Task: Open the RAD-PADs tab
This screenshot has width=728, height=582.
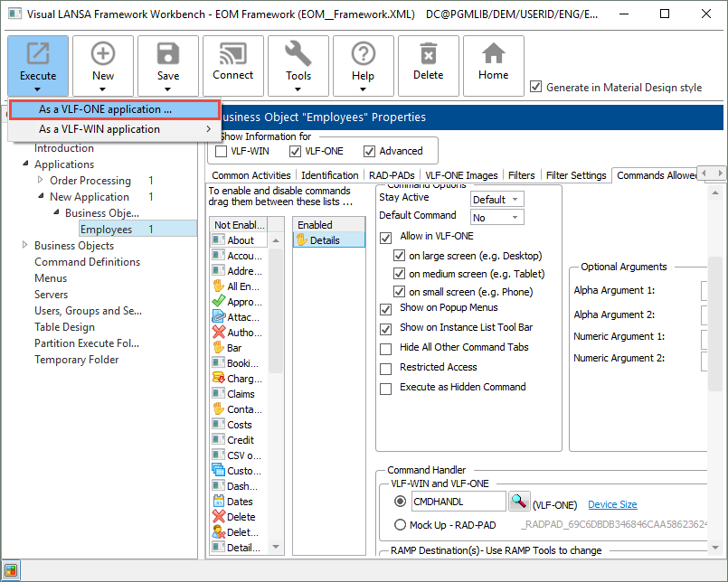Action: 392,175
